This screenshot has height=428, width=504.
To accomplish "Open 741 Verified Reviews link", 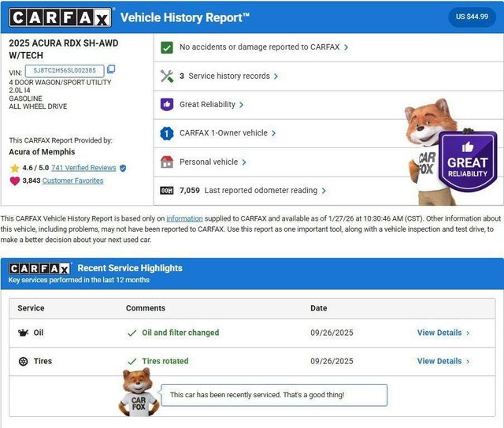I will [x=83, y=168].
